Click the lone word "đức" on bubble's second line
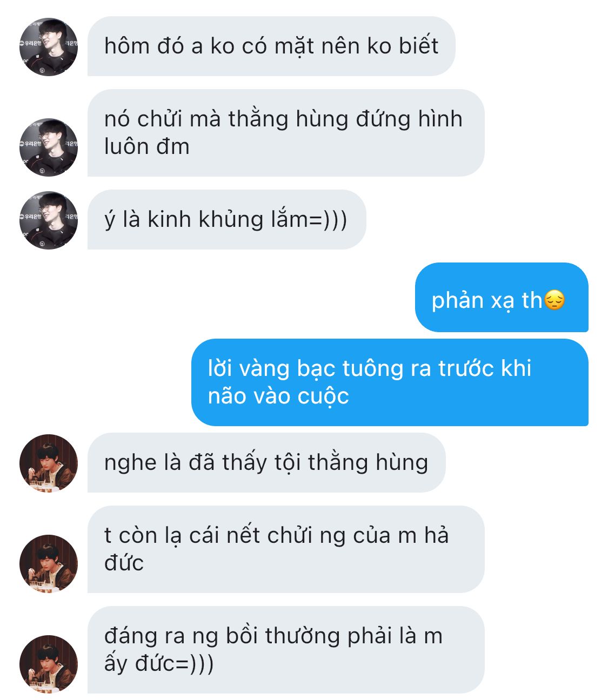 point(124,563)
